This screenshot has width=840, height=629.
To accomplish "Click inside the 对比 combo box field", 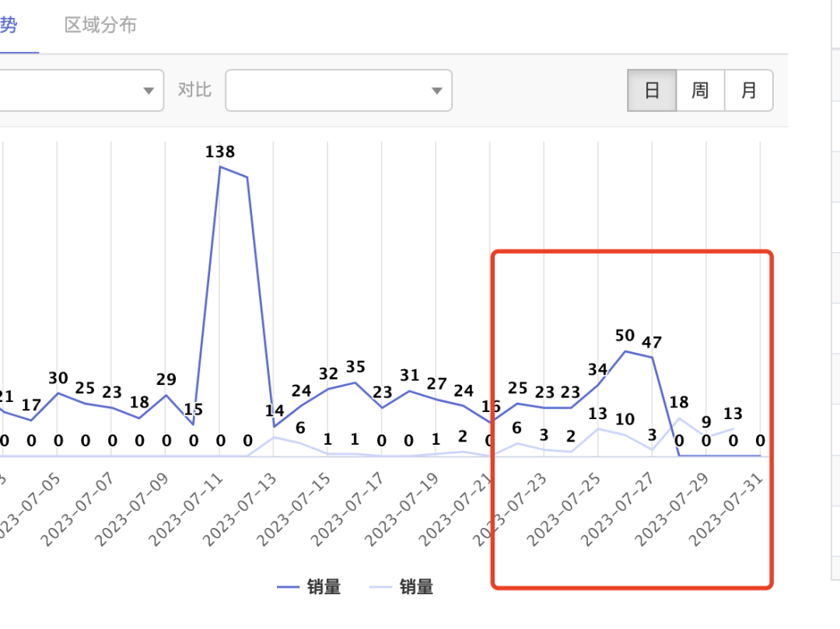I will click(x=327, y=91).
